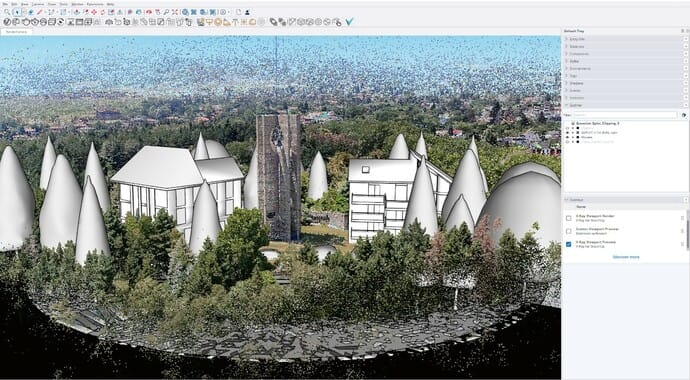Collapse the Overlays panel header
This screenshot has height=380, width=690.
click(x=566, y=200)
